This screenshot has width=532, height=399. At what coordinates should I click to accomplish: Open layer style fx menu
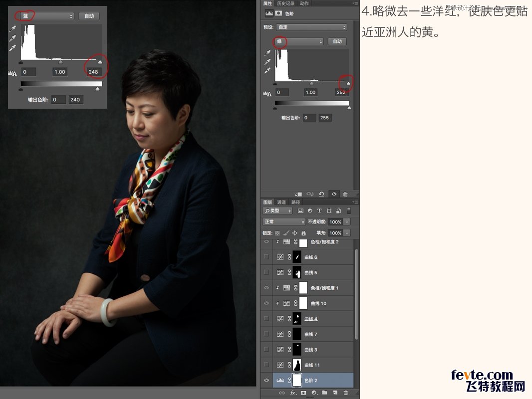pos(293,393)
